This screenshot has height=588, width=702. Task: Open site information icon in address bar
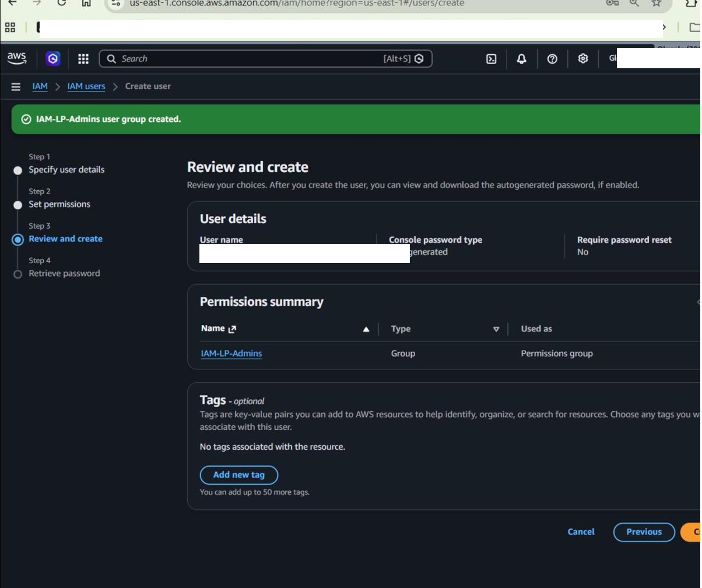click(115, 3)
